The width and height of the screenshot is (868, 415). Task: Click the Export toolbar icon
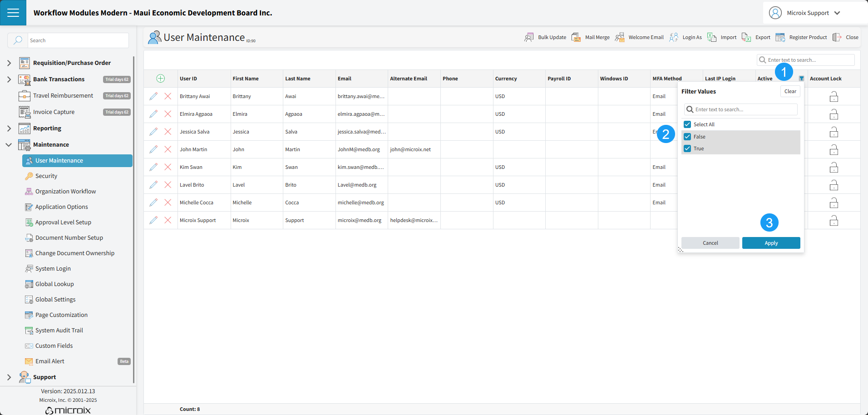[746, 37]
